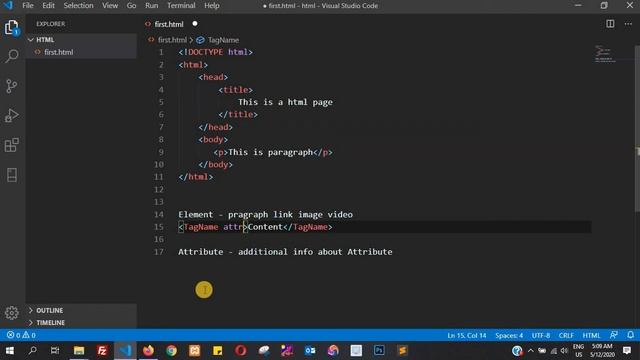Select first.html in the Explorer tree
Screen dimensions: 640x360
[x=81, y=52]
